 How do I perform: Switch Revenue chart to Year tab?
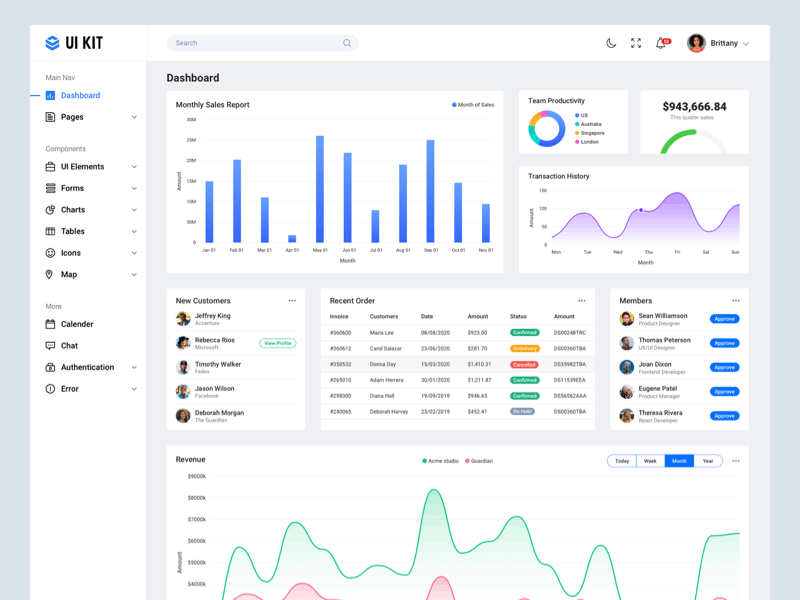click(x=708, y=461)
